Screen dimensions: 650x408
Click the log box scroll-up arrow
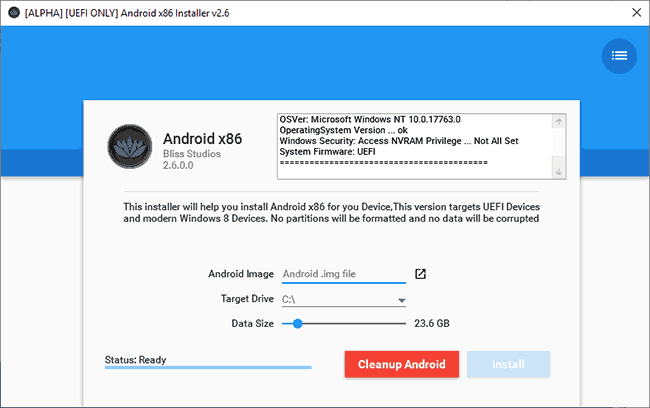(x=559, y=121)
